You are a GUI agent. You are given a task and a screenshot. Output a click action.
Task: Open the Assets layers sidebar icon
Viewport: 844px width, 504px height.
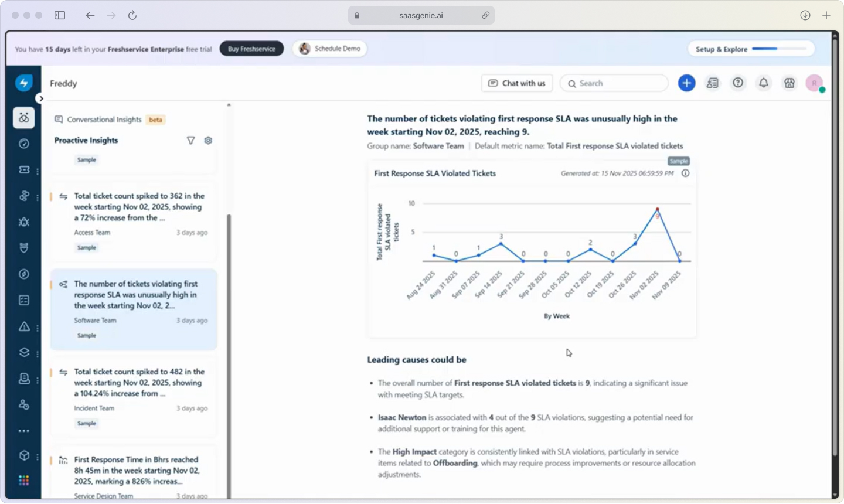(24, 352)
